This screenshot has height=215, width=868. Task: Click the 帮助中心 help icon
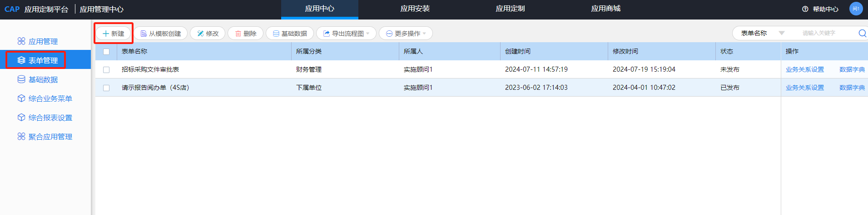click(x=805, y=9)
